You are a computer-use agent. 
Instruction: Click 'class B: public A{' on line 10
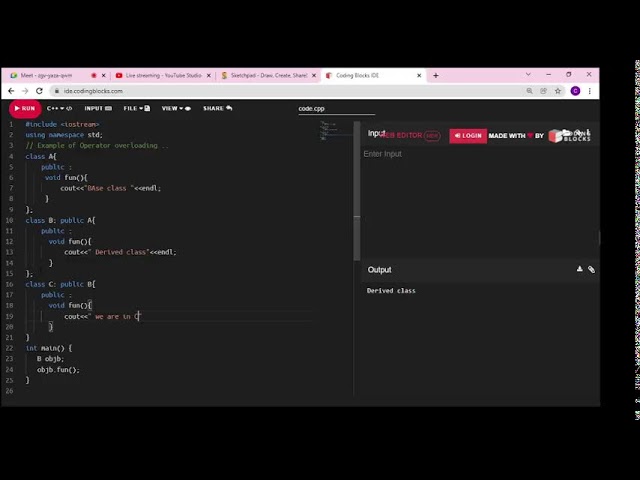click(x=60, y=220)
